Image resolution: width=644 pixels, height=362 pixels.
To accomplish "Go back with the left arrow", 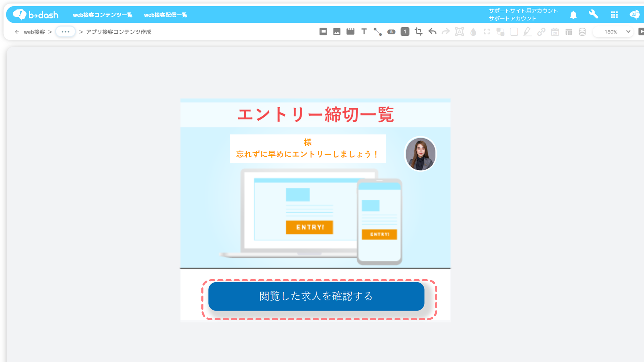I will (17, 32).
